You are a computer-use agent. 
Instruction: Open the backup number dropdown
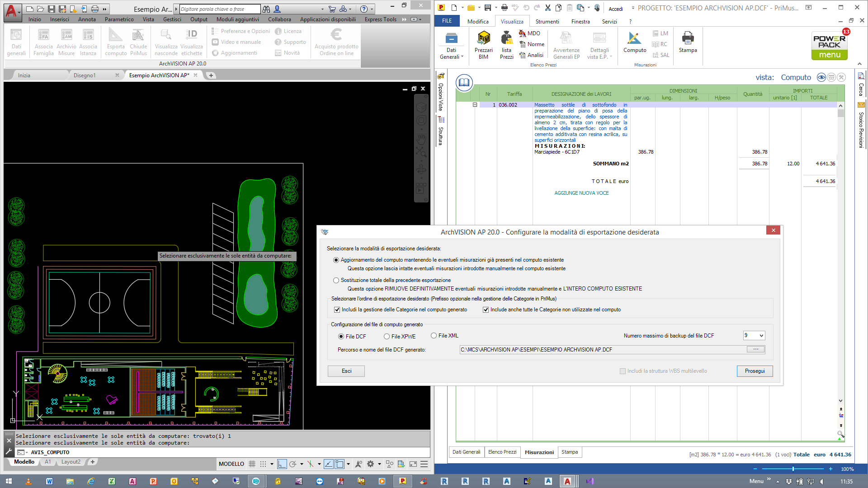click(x=761, y=335)
